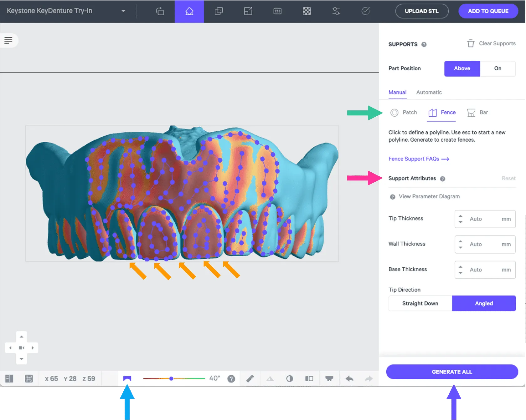
Task: Set Part Position to On
Action: 498,68
